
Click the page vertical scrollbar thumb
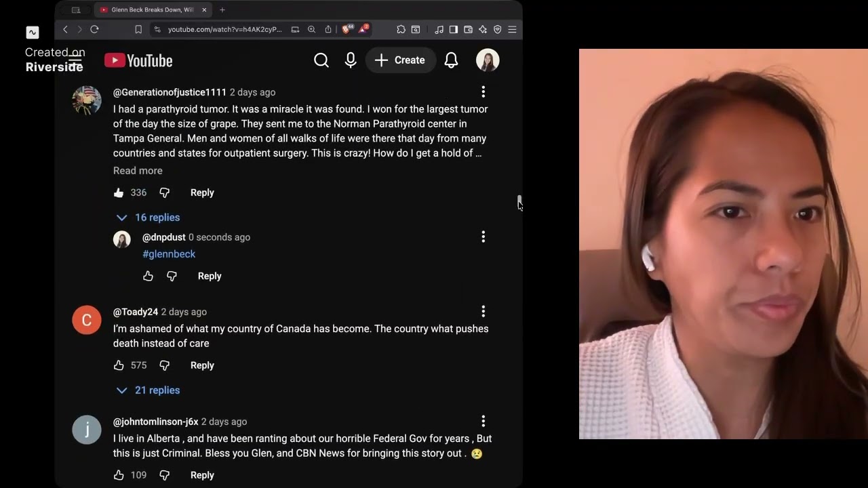[519, 201]
